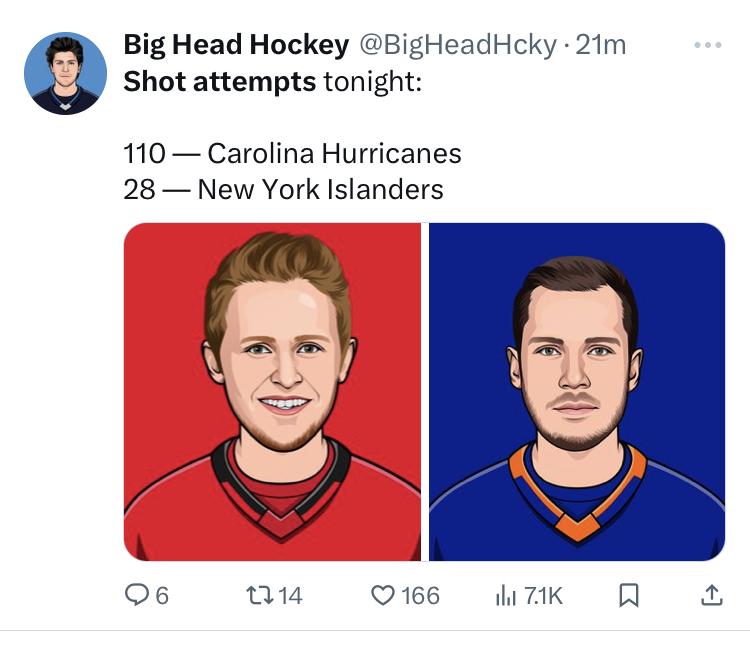The height and width of the screenshot is (652, 750).
Task: Bookmark this tweet
Action: coord(628,596)
